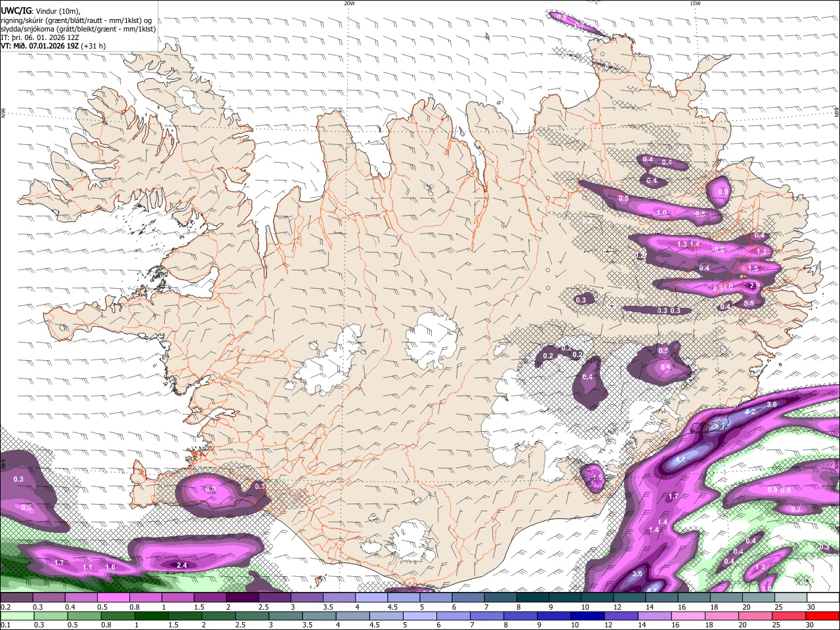Click the '4.2' precipitation value on the map
The height and width of the screenshot is (630, 840).
tap(749, 411)
